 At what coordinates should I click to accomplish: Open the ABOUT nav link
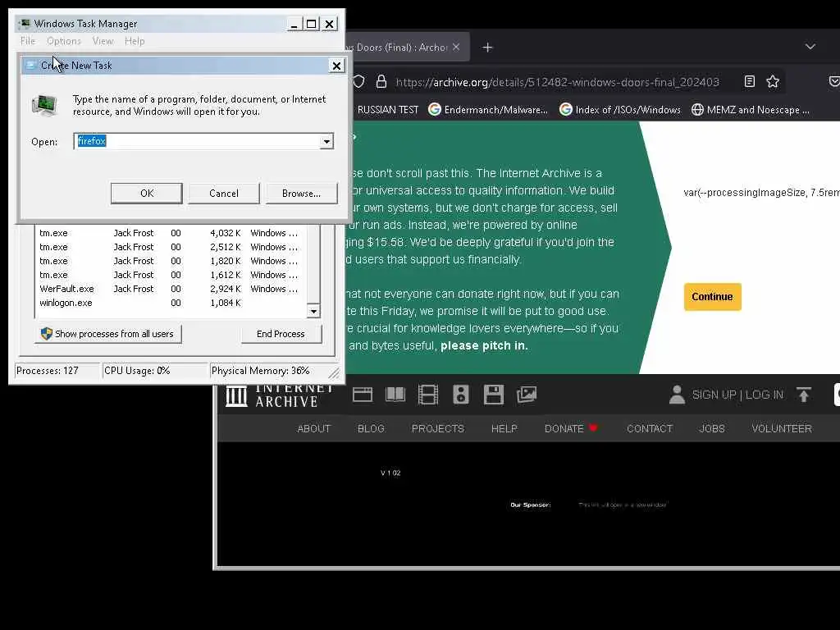click(x=314, y=428)
